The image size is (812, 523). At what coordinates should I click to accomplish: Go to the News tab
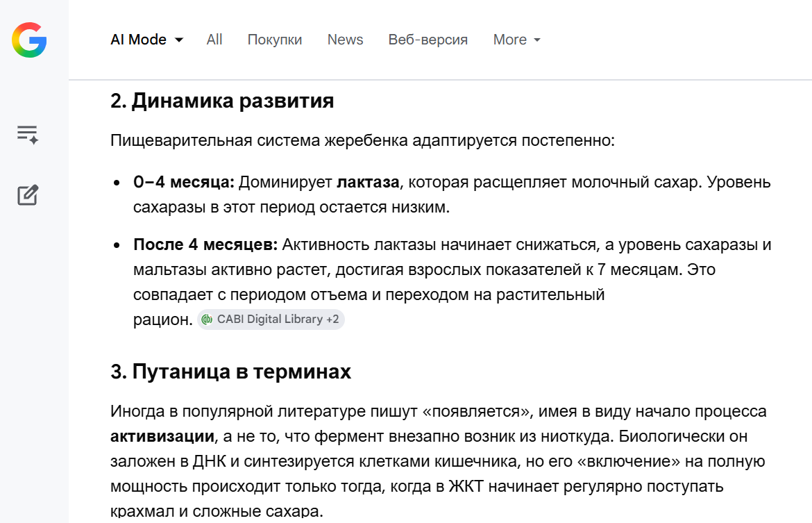point(345,40)
